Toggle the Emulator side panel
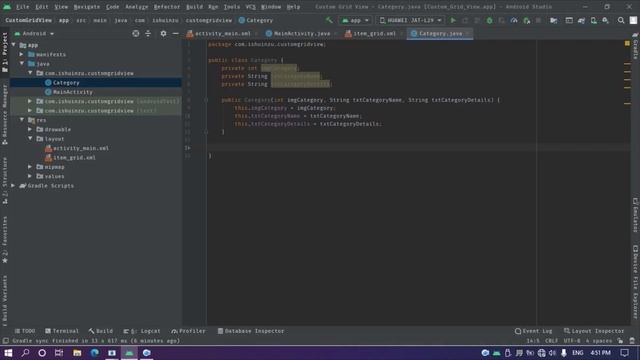The height and width of the screenshot is (360, 640). pyautogui.click(x=636, y=215)
